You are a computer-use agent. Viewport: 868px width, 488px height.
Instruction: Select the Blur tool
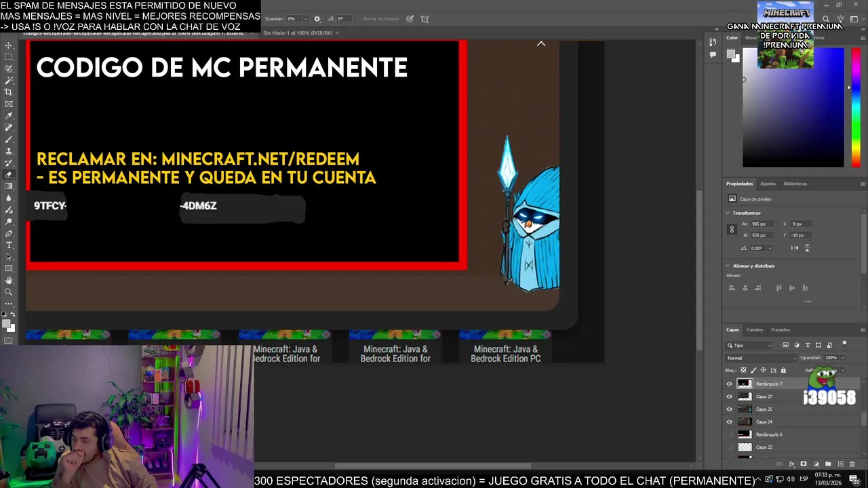click(9, 198)
